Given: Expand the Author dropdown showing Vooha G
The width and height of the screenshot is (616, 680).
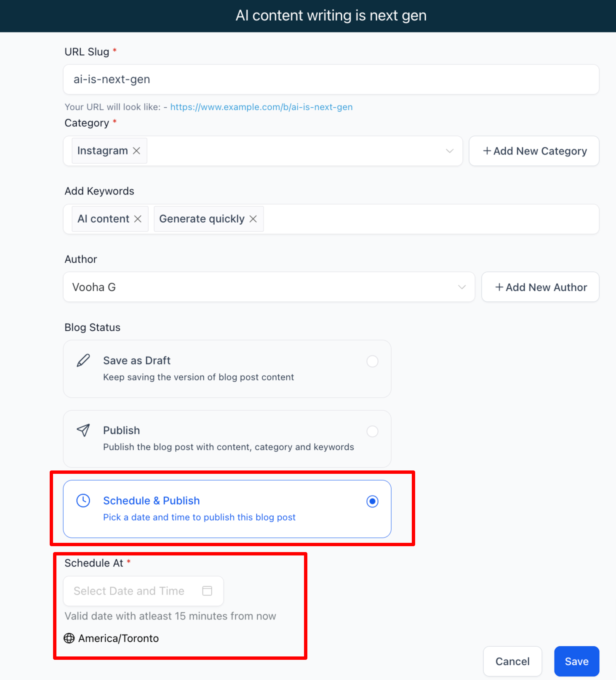Looking at the screenshot, I should pyautogui.click(x=461, y=287).
